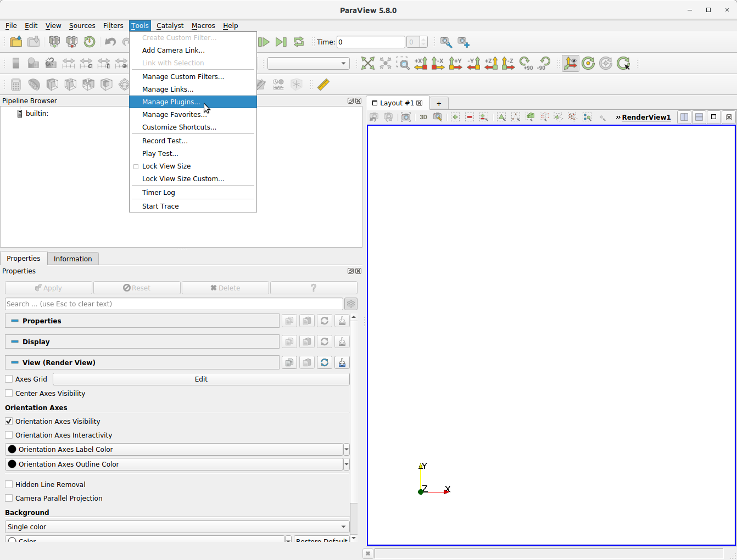This screenshot has height=560, width=737.
Task: Click the Axes Grid Edit button
Action: [x=201, y=379]
